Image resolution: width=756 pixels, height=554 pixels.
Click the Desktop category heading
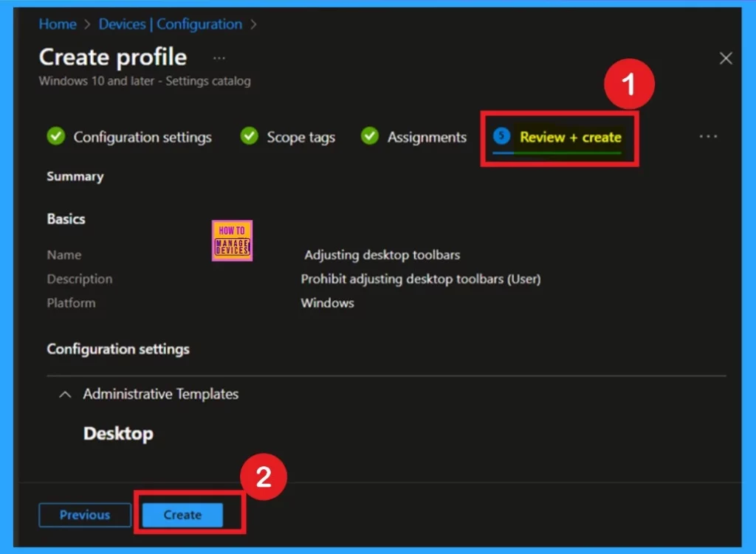(x=119, y=434)
